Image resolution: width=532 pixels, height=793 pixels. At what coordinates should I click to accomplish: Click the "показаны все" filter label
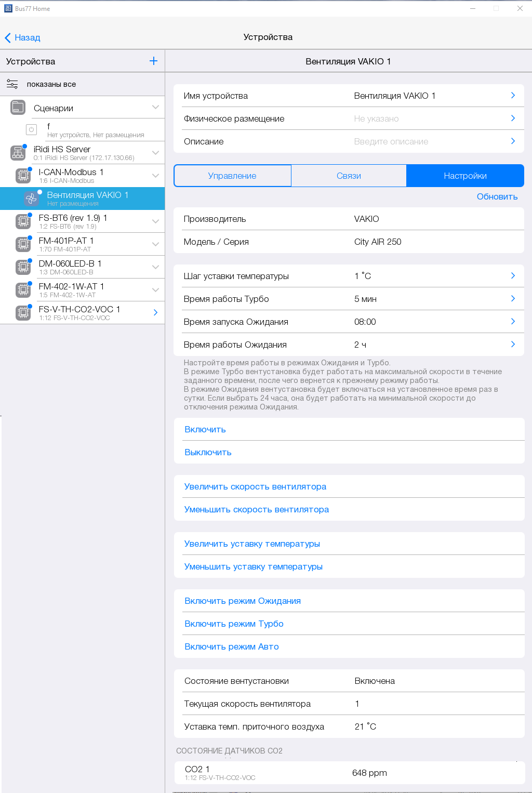(51, 84)
